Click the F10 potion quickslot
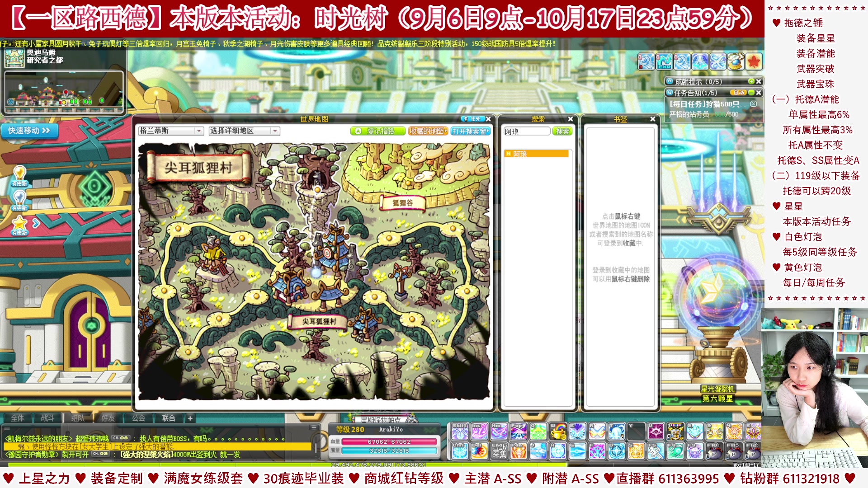Viewport: 868px width, 488px height. [715, 450]
